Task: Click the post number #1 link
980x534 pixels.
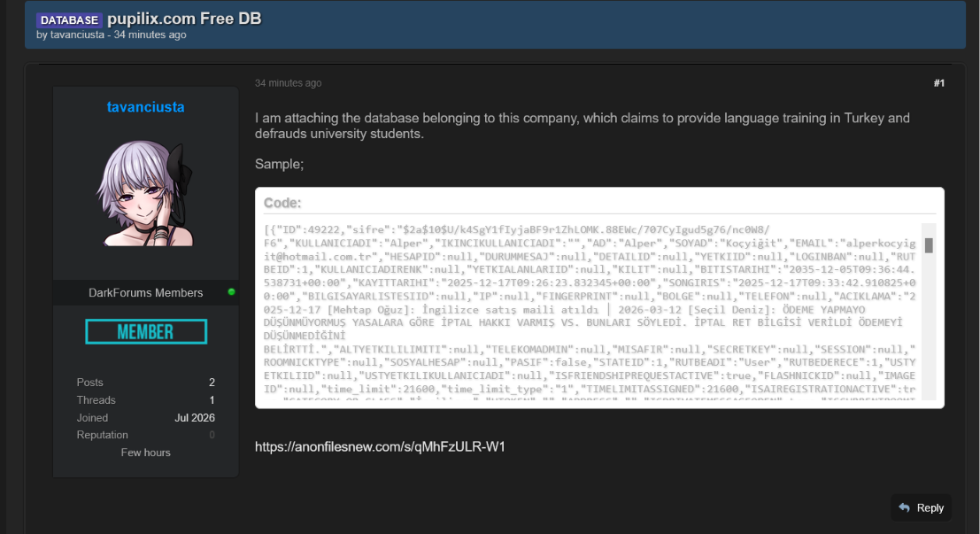Action: coord(938,83)
